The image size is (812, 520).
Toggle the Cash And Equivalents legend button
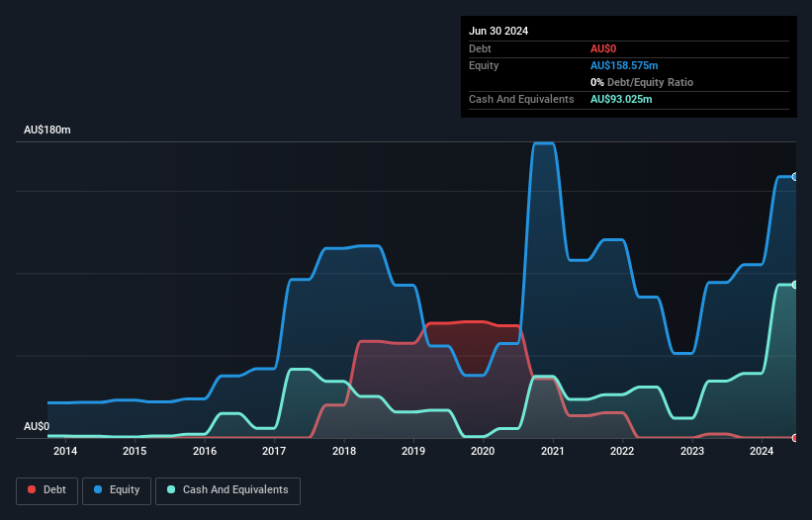227,490
